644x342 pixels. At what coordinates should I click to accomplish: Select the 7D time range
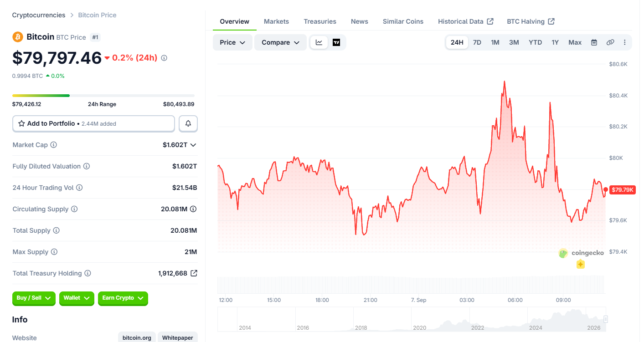[477, 42]
